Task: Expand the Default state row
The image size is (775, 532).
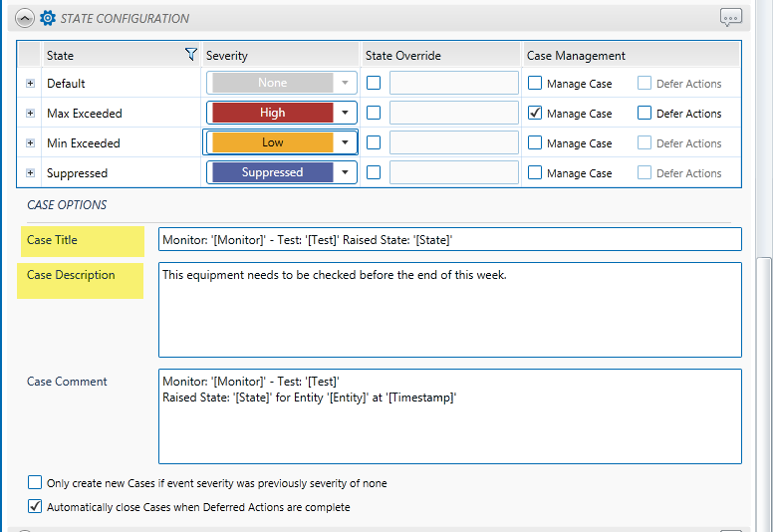Action: pyautogui.click(x=30, y=84)
